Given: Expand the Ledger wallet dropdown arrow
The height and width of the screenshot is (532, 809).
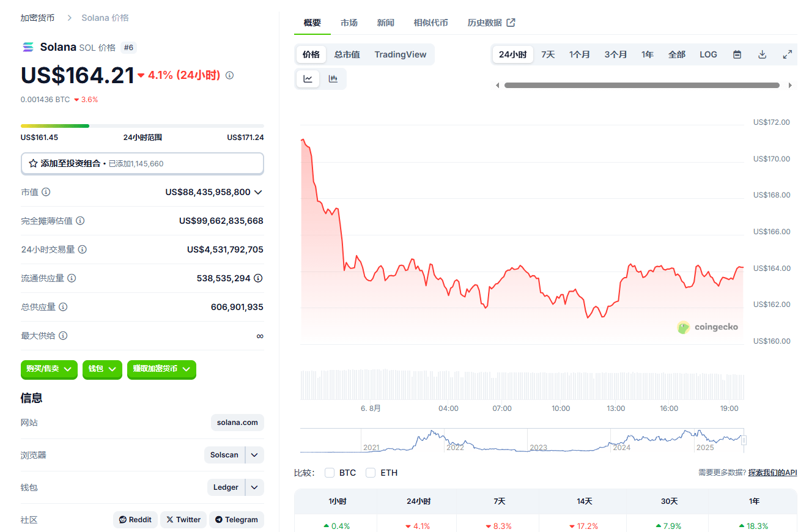Looking at the screenshot, I should pyautogui.click(x=255, y=487).
